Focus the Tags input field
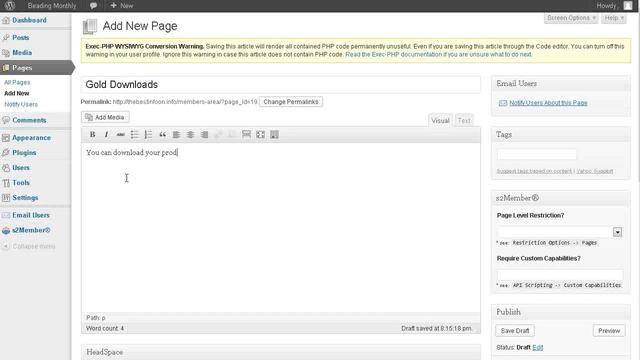 coord(537,154)
